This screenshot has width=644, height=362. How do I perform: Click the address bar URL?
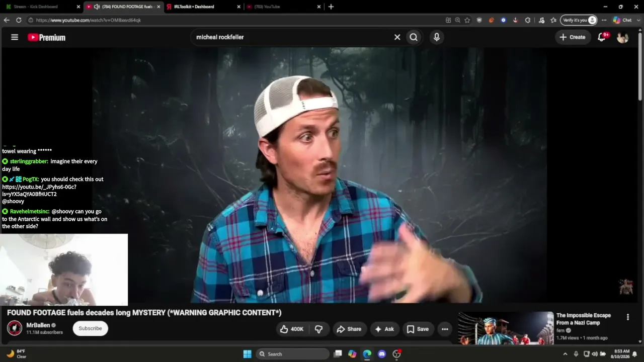point(89,20)
